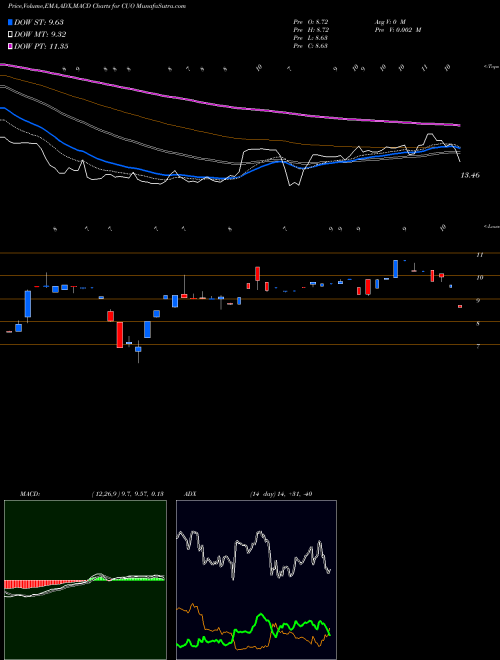Click the price axis label 7
The width and height of the screenshot is (500, 660).
478,346
